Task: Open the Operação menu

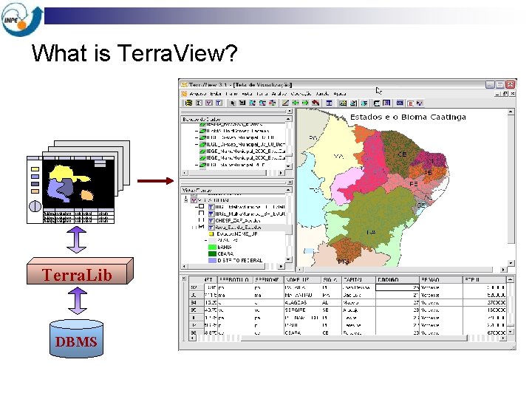Action: (301, 93)
